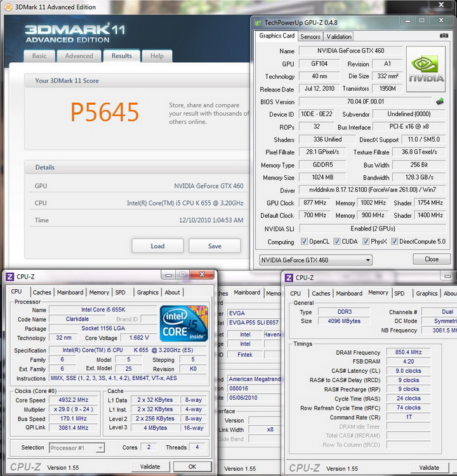Switch to the Advanced tab in 3DMark
Viewport: 457px width, 476px height.
pyautogui.click(x=79, y=56)
